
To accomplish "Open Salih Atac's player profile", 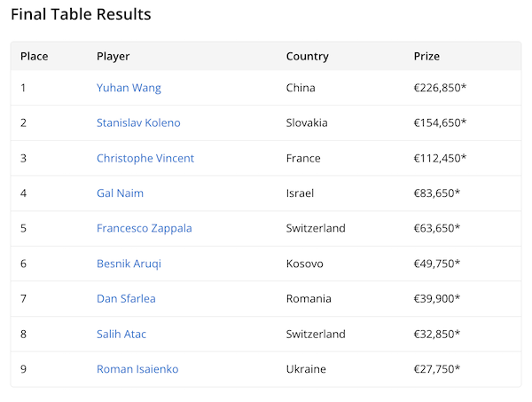I will (x=121, y=334).
